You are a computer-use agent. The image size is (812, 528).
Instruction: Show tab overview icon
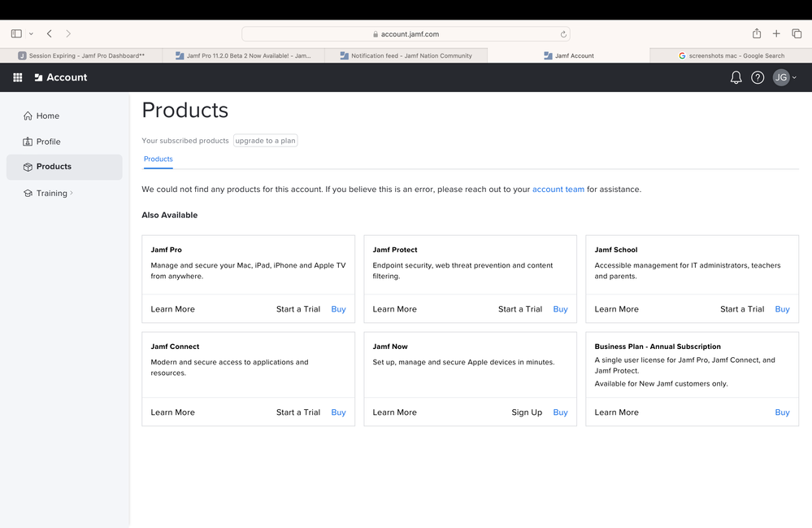pyautogui.click(x=797, y=33)
